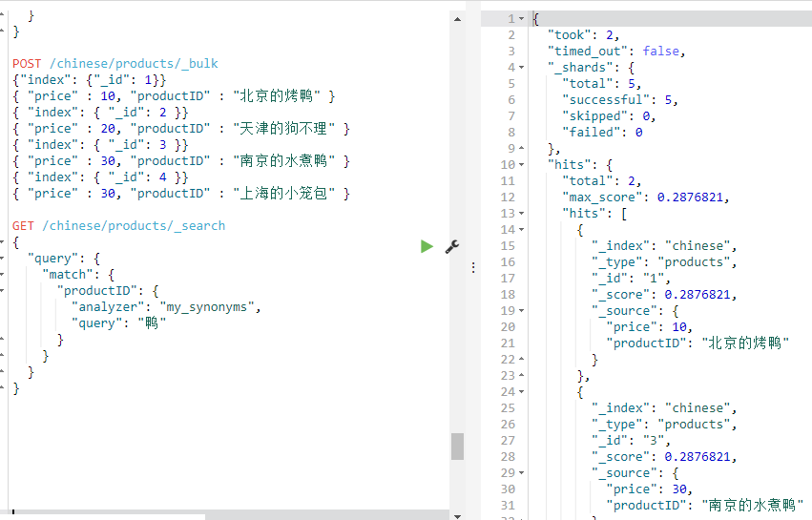Screen dimensions: 812x520
Task: Collapse the fold arrow at line 9
Action: (x=522, y=148)
